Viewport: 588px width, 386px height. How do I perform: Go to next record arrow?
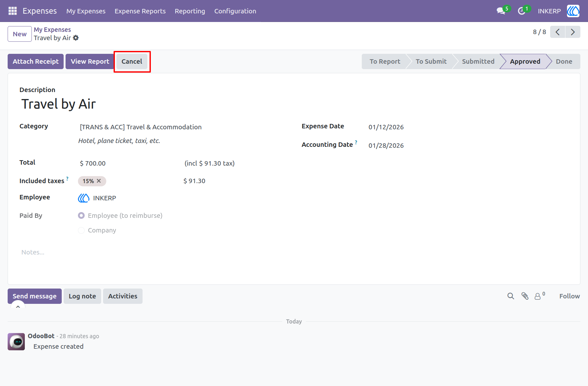[x=573, y=32]
